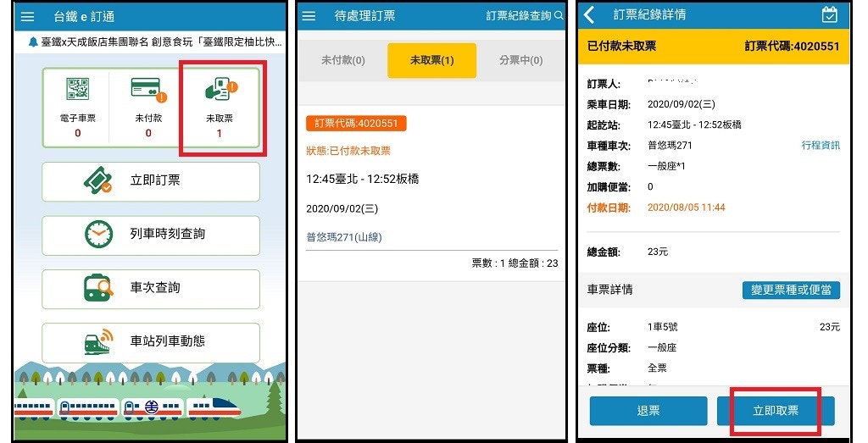
Task: Tap 總金額 value 23元
Action: pyautogui.click(x=658, y=252)
